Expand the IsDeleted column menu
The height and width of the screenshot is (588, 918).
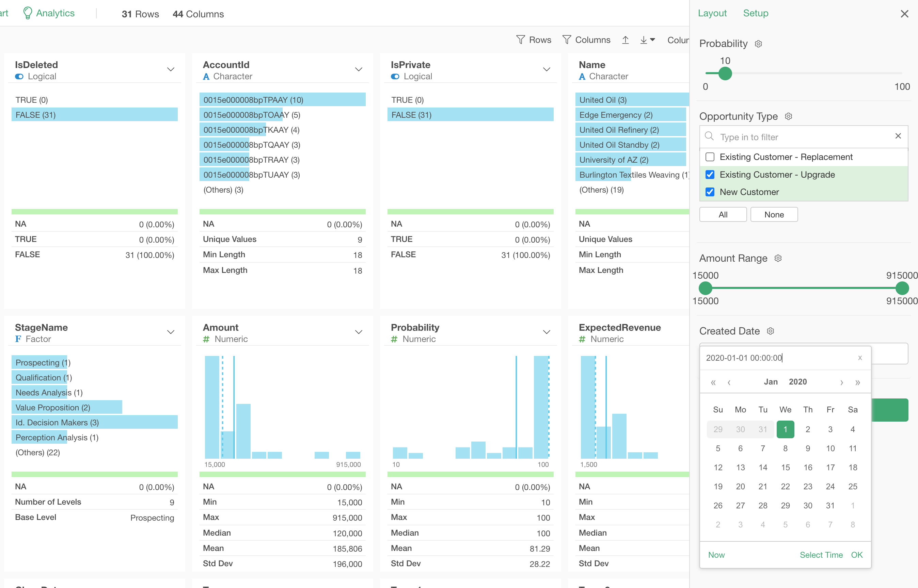point(171,69)
